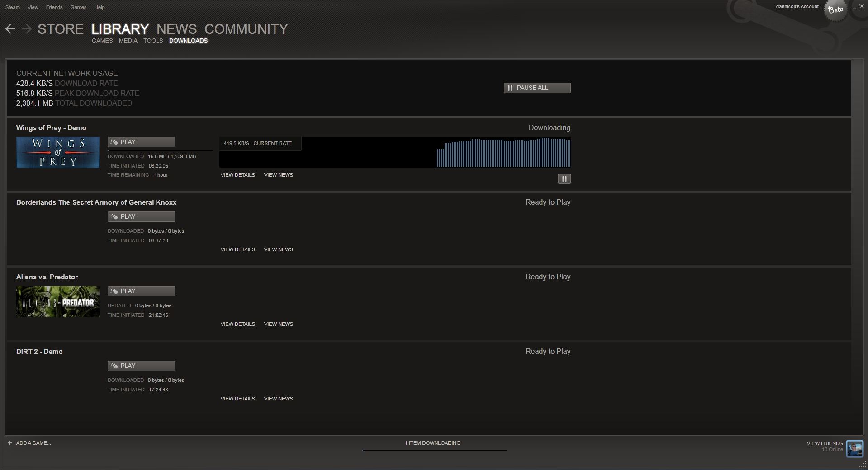Open the Friends menu
This screenshot has width=868, height=470.
click(x=54, y=7)
